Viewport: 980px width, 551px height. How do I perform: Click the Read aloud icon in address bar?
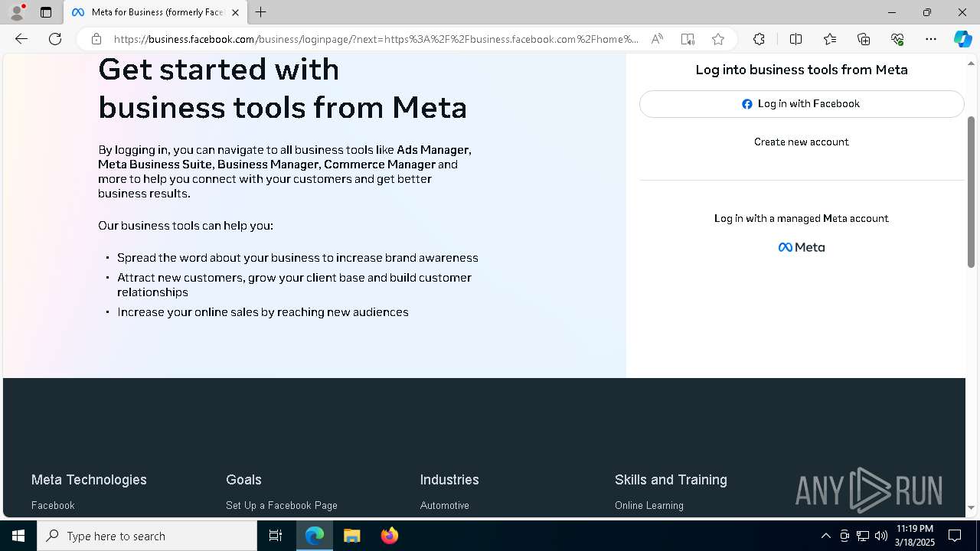(657, 39)
